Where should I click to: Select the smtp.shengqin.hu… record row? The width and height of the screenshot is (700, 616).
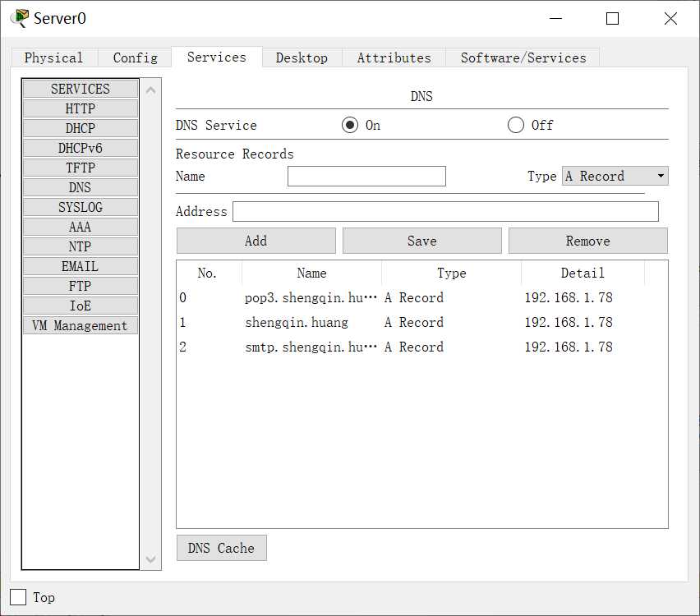(x=411, y=347)
